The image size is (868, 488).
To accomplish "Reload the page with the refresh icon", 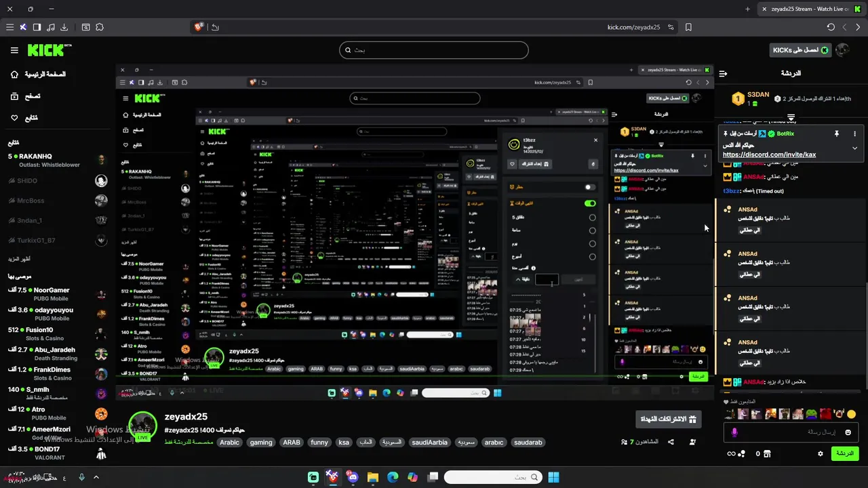I will click(x=831, y=27).
